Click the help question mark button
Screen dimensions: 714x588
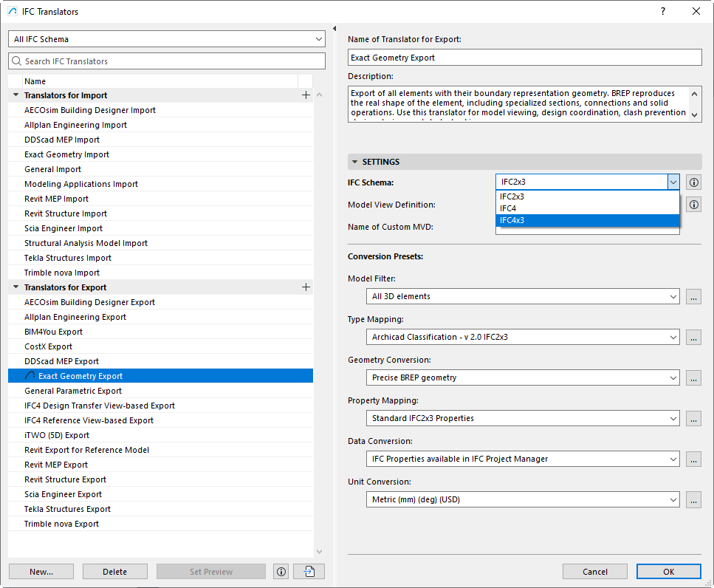(x=663, y=11)
